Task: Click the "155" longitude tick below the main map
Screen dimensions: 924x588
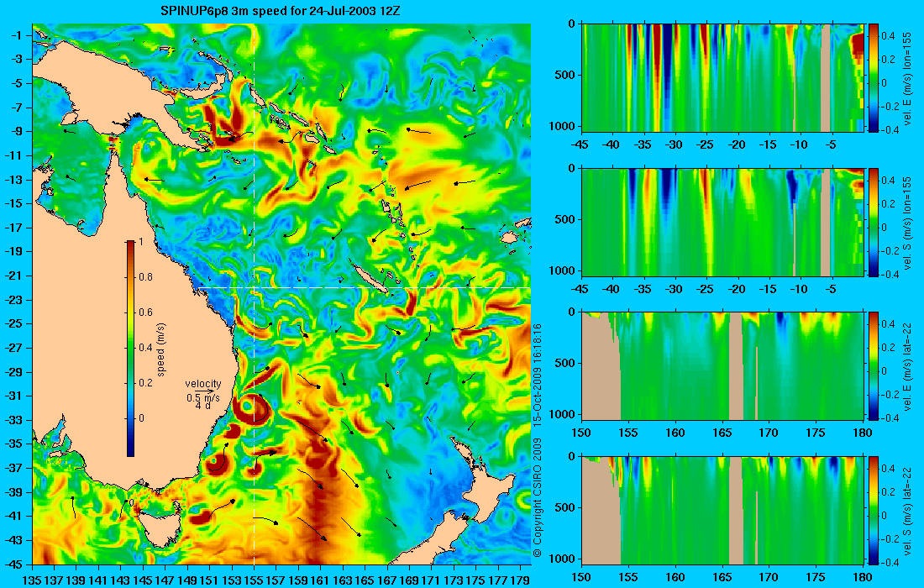Action: click(254, 580)
